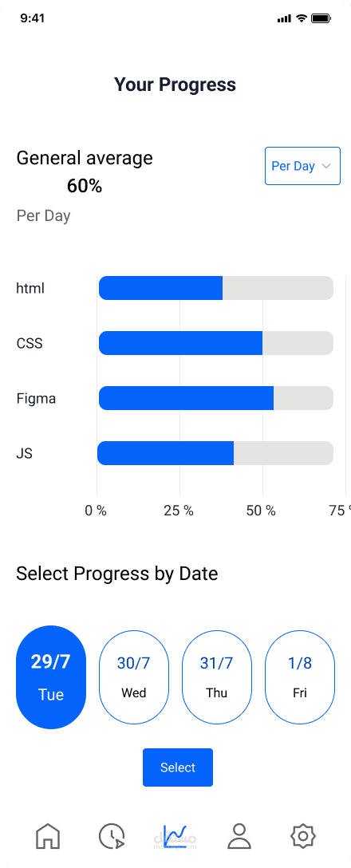Click the Figma progress bar

click(216, 398)
